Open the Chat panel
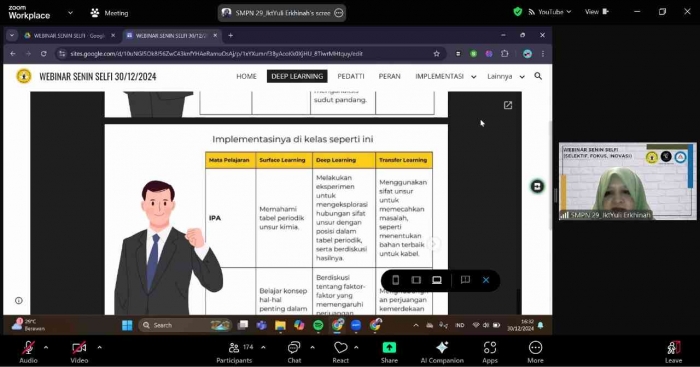The image size is (700, 367). point(294,352)
